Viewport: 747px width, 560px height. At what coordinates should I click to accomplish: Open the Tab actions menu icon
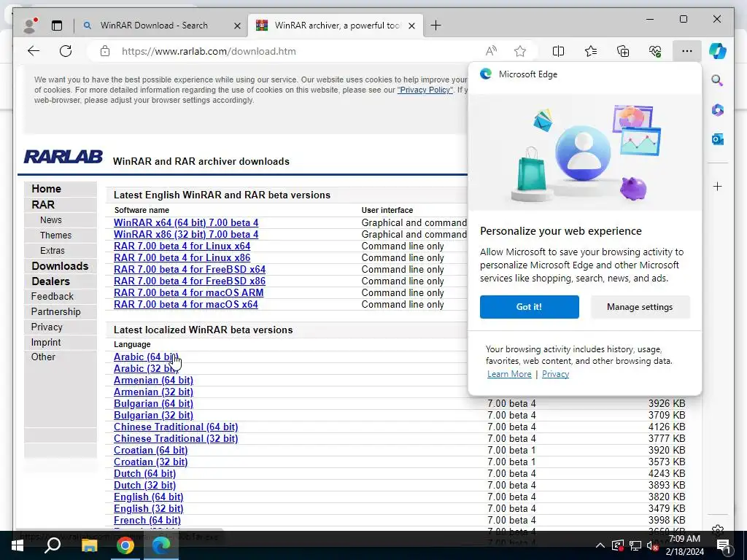57,26
